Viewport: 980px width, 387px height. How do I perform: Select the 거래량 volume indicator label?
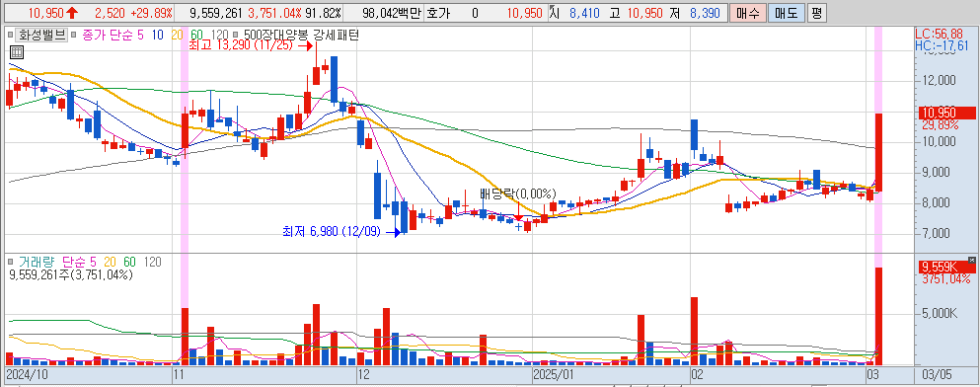pos(38,262)
